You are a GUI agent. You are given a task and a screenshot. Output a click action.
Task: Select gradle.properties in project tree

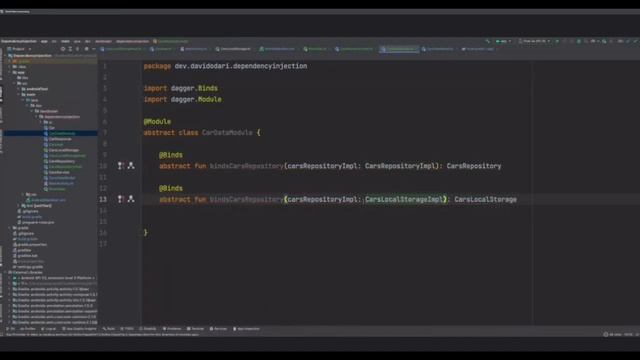pos(30,244)
